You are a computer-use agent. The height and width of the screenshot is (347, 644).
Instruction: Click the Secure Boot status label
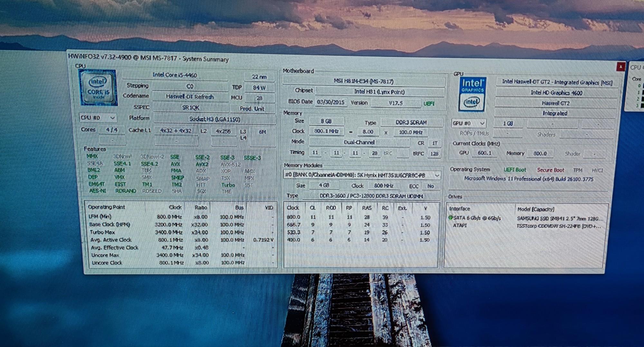click(551, 170)
